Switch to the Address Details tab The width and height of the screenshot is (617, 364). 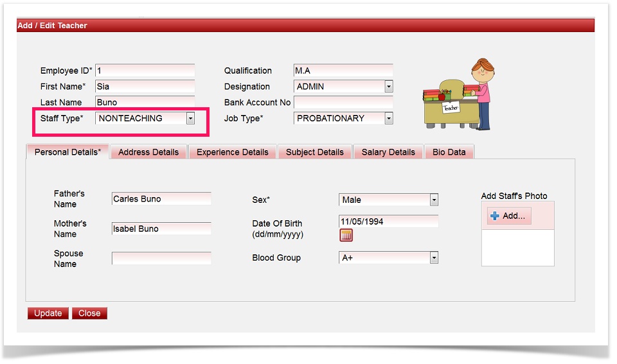[x=148, y=152]
